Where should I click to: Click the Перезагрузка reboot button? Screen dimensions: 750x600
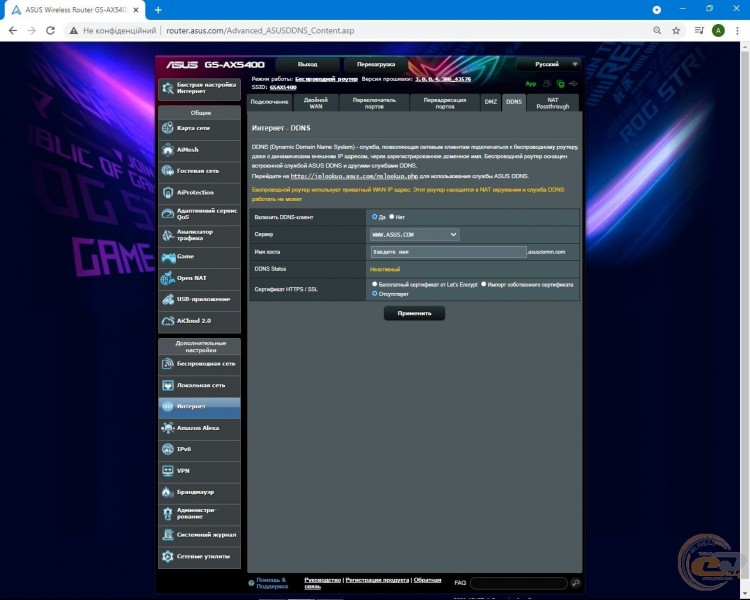coord(376,64)
